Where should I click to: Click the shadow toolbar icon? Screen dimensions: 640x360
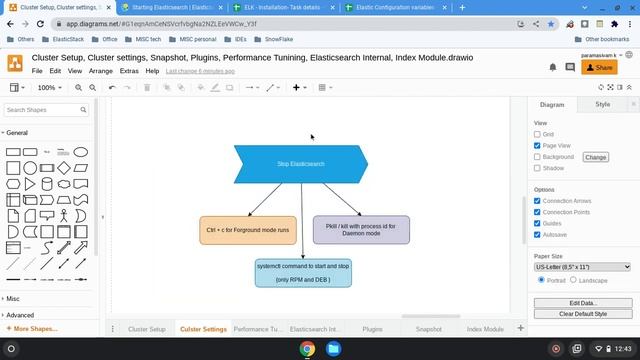click(230, 88)
